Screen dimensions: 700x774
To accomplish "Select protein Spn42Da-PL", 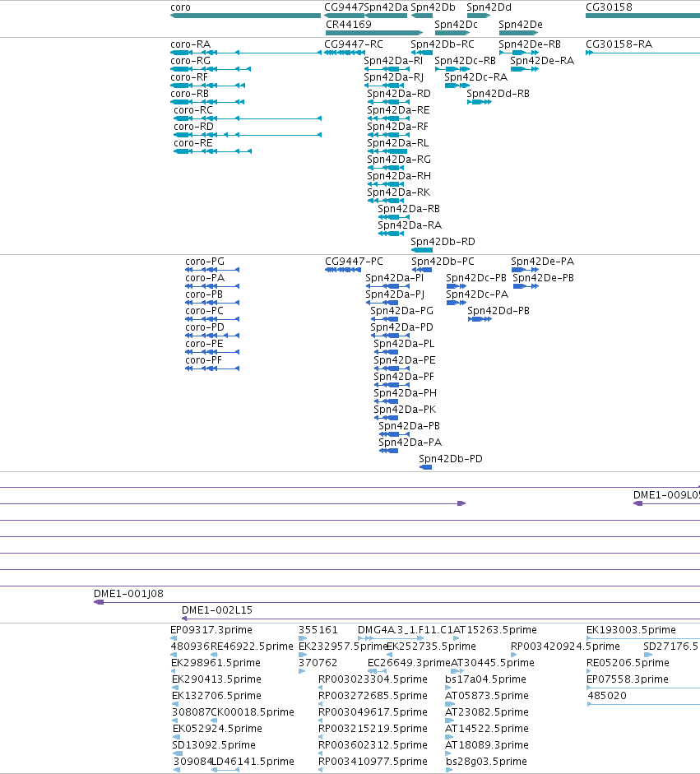I will point(405,344).
